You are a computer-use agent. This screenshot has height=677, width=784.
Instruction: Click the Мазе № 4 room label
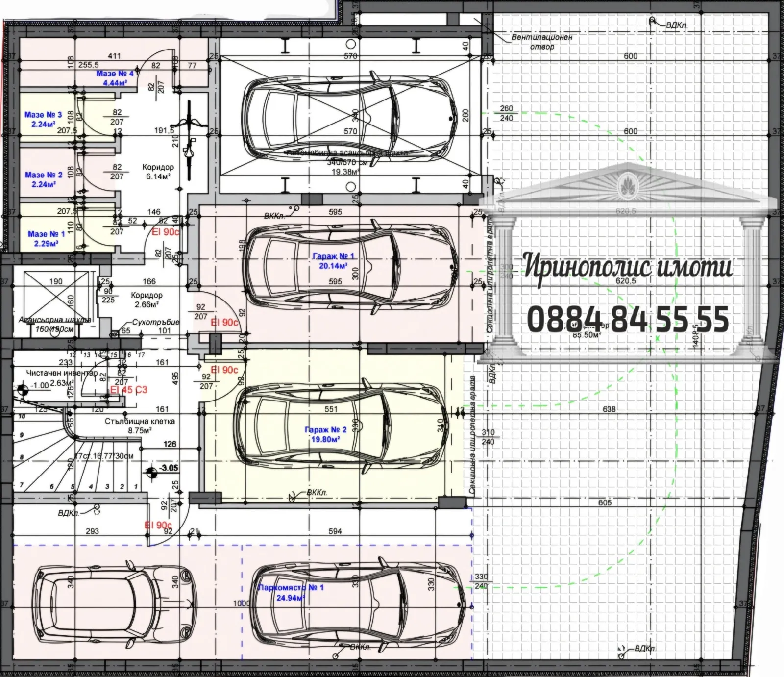pos(115,78)
